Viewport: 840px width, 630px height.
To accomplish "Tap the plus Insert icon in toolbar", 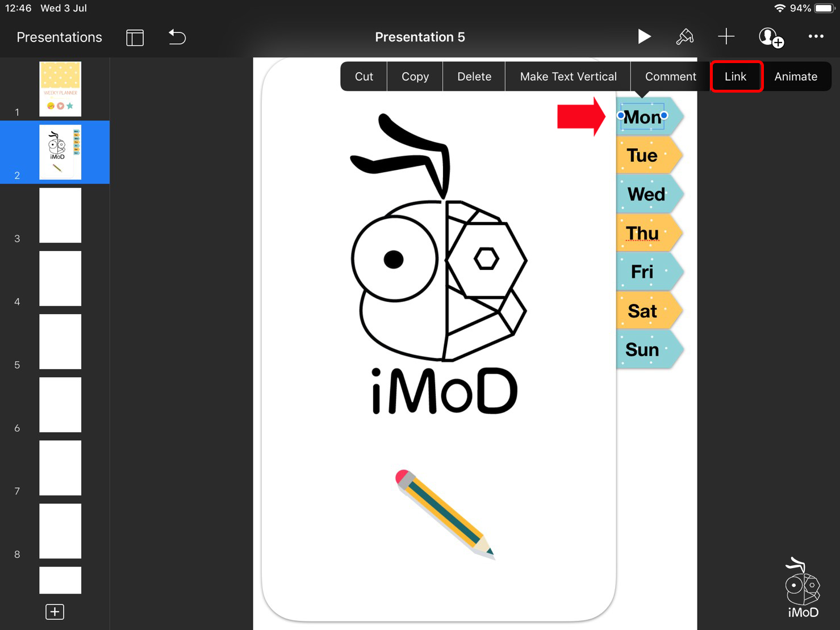I will [726, 37].
